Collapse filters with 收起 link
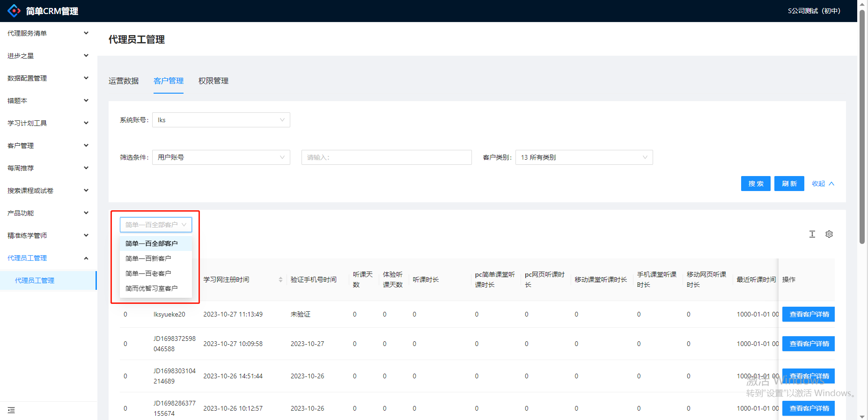This screenshot has height=420, width=868. [x=823, y=184]
